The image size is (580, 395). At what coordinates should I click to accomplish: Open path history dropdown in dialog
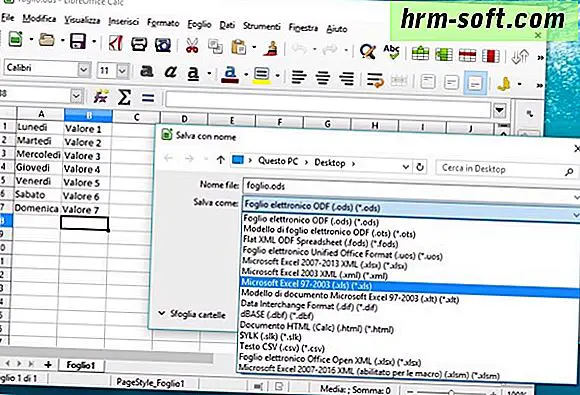[x=406, y=167]
